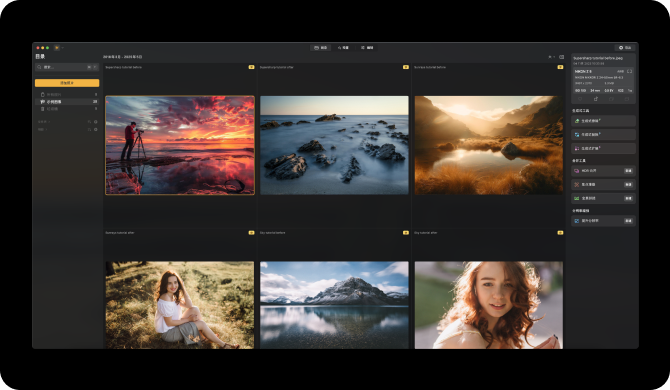This screenshot has height=390, width=670.
Task: Expand the arrow beside the Luminar logo
Action: pyautogui.click(x=62, y=48)
